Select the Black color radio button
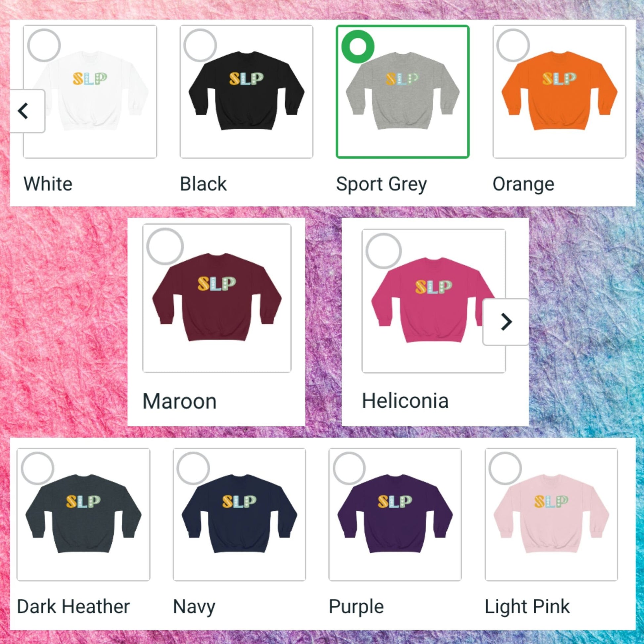 tap(200, 46)
